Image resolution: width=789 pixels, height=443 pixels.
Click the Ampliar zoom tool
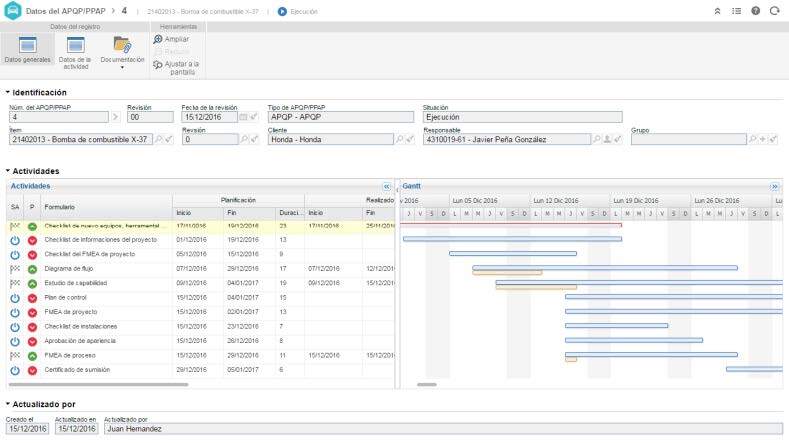click(170, 39)
